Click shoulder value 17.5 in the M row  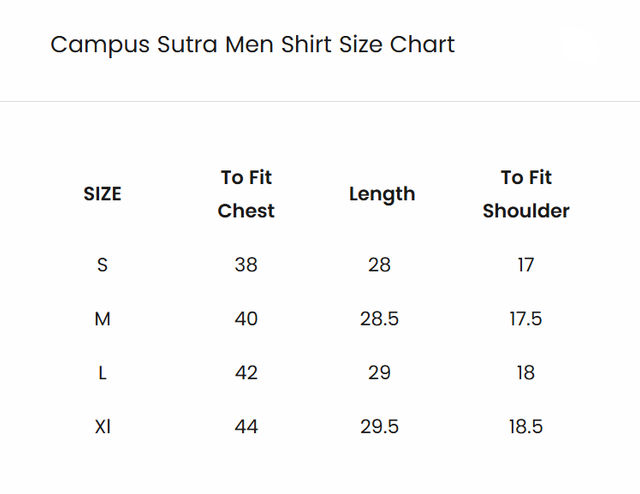click(x=526, y=319)
